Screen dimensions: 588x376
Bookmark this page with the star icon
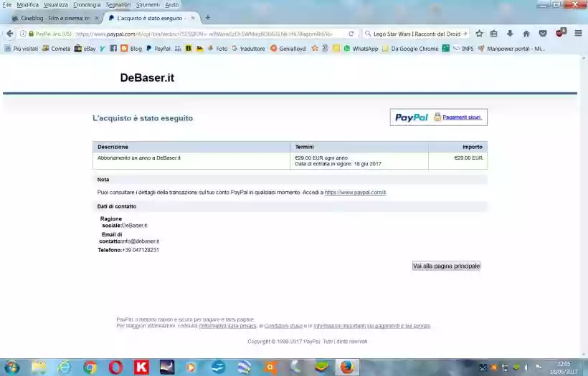click(479, 34)
